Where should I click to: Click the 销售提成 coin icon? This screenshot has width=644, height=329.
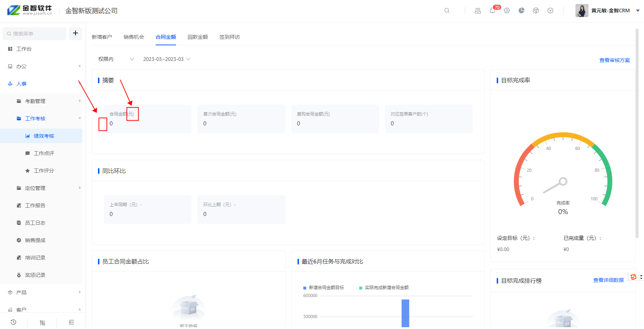click(19, 240)
